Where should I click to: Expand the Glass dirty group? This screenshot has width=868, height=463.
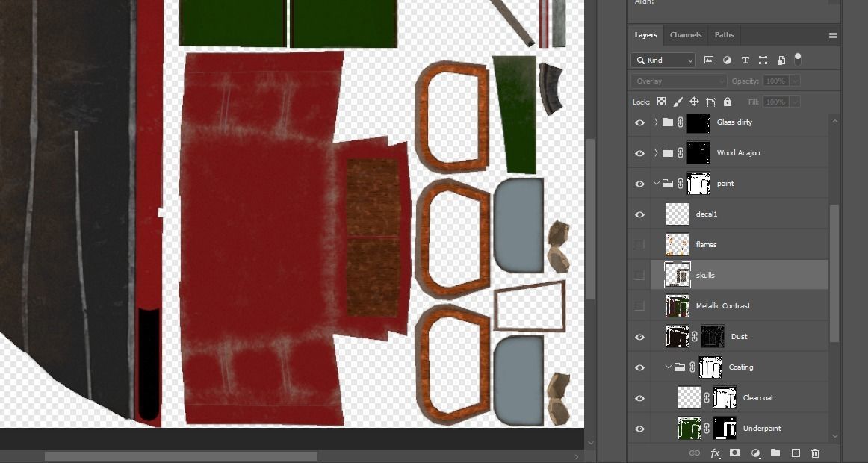coord(656,122)
